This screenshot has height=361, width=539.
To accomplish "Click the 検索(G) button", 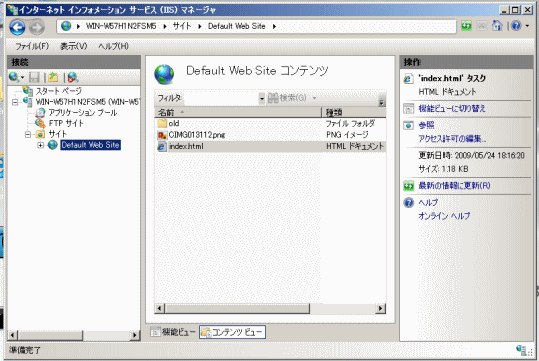I will pyautogui.click(x=287, y=98).
